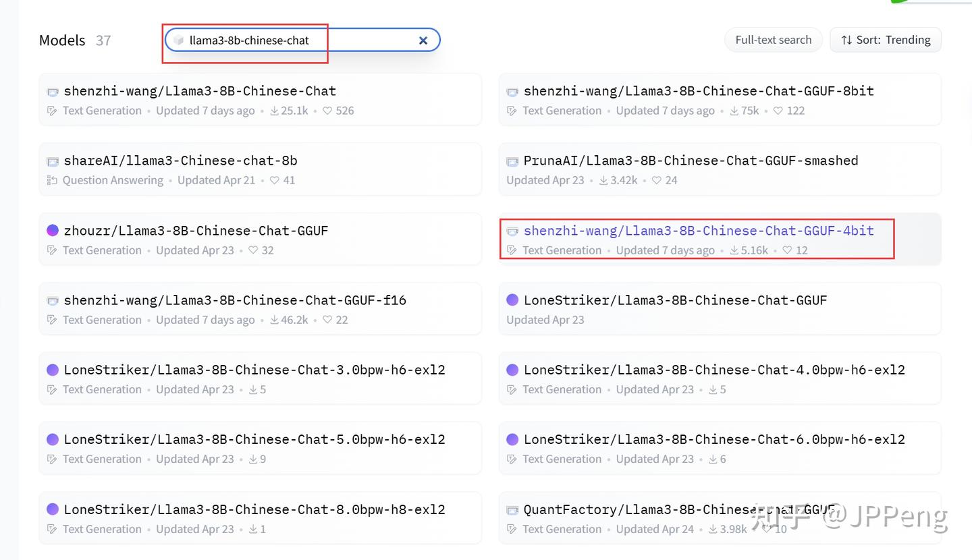The width and height of the screenshot is (972, 560).
Task: Click Text Generation icon on the zhouzr card
Action: [52, 250]
